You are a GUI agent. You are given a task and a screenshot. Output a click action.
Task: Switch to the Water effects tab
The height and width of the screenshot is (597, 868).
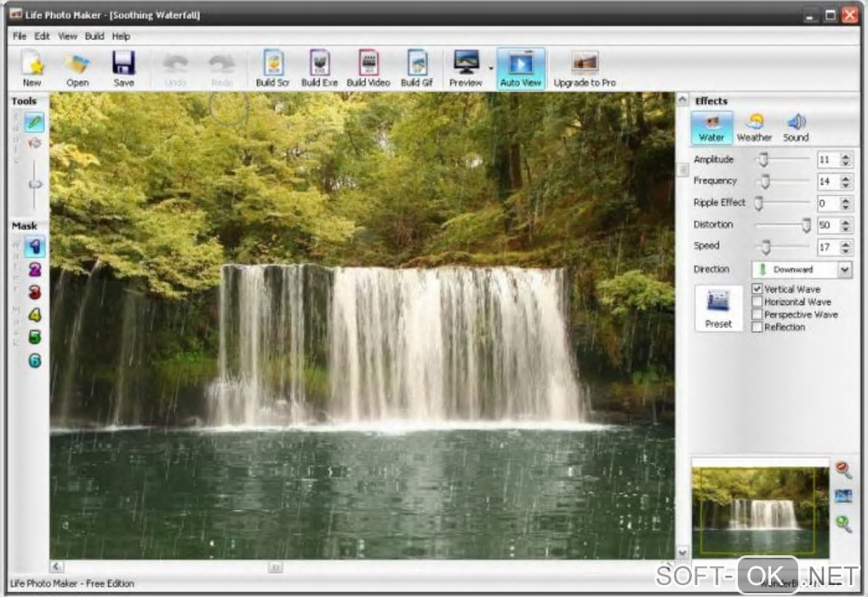pyautogui.click(x=711, y=128)
